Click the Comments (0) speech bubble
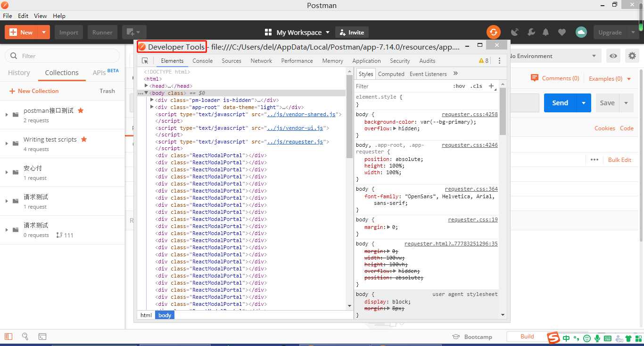This screenshot has width=644, height=346. 535,78
